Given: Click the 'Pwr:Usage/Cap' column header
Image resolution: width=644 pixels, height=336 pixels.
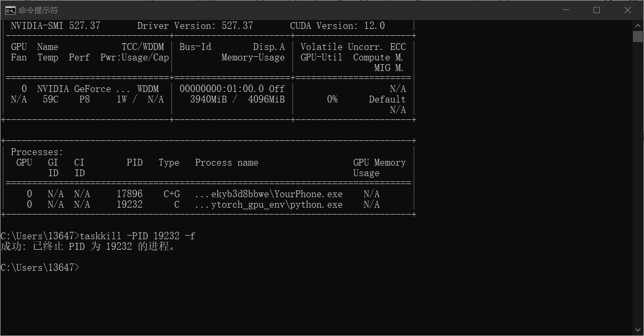Looking at the screenshot, I should coord(135,57).
